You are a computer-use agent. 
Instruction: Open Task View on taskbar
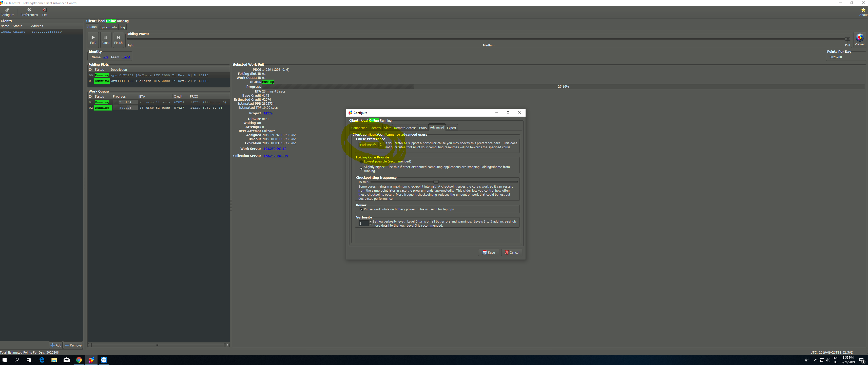(29, 360)
